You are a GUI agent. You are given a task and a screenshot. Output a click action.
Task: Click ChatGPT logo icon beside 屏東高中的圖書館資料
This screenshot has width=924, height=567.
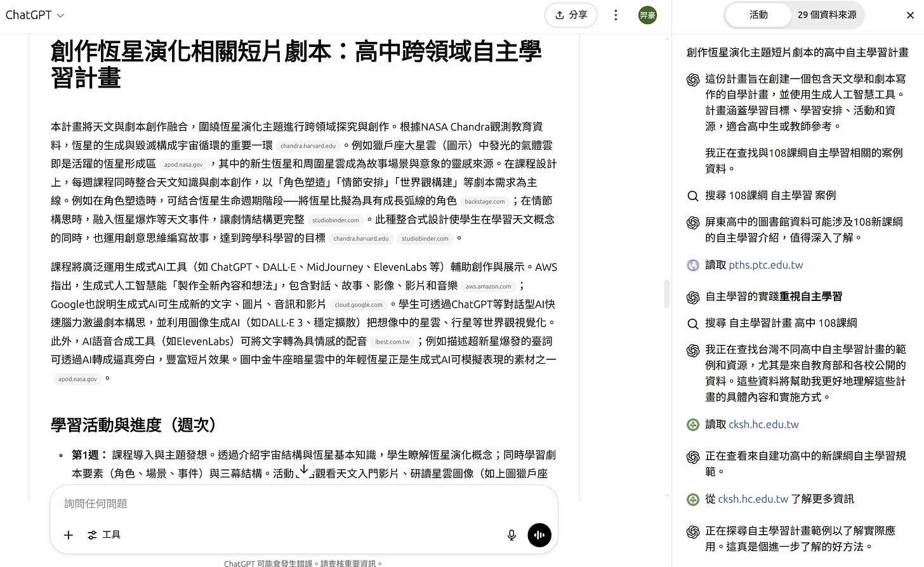[x=693, y=222]
